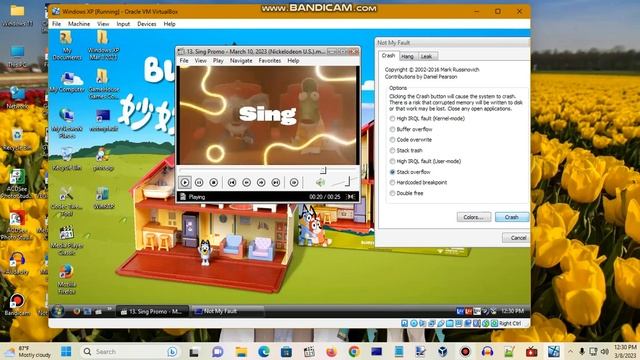Open the GameHouse Games folder icon
The image size is (640, 360).
103,84
